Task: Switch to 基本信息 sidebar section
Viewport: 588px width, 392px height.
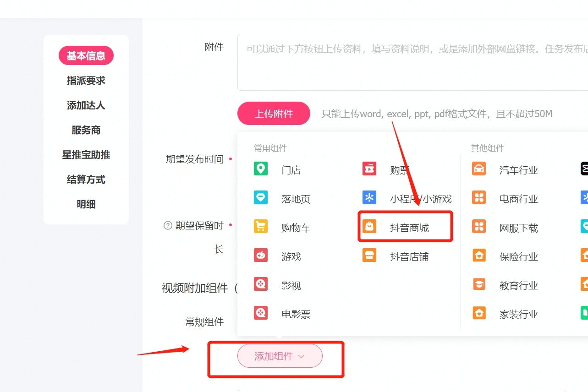Action: pos(86,56)
